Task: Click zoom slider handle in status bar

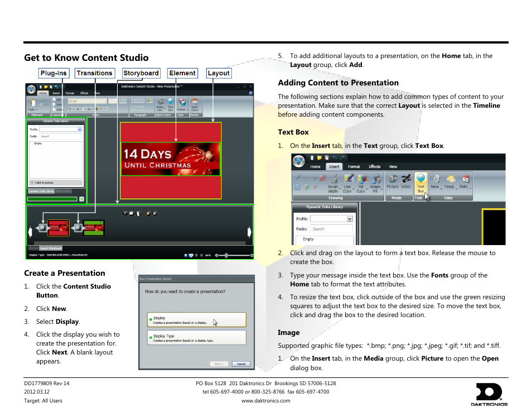Action: point(226,255)
